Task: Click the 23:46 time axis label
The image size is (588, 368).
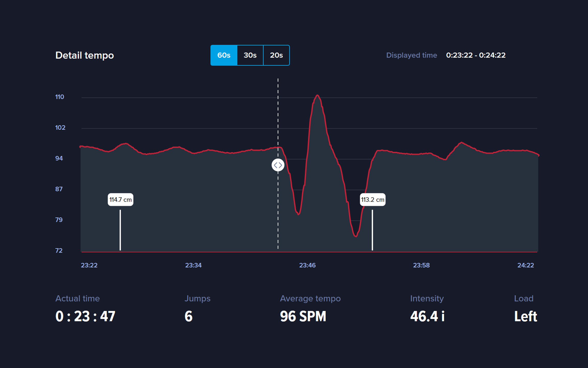Action: pos(307,265)
